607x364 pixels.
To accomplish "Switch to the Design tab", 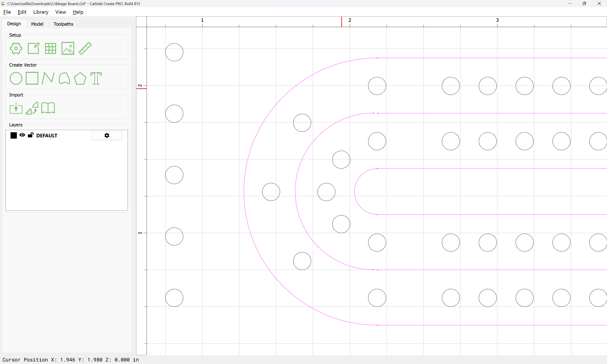I will [14, 24].
